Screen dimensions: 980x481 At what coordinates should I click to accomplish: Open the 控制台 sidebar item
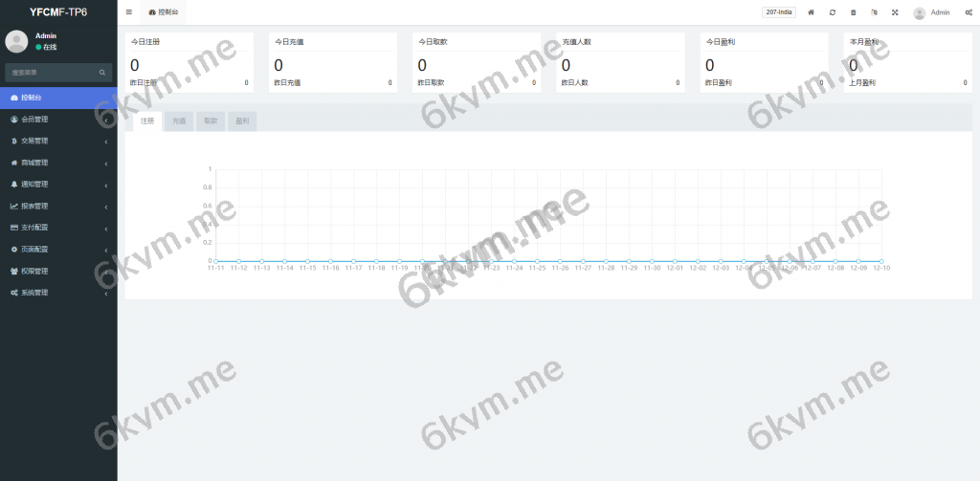click(x=58, y=98)
